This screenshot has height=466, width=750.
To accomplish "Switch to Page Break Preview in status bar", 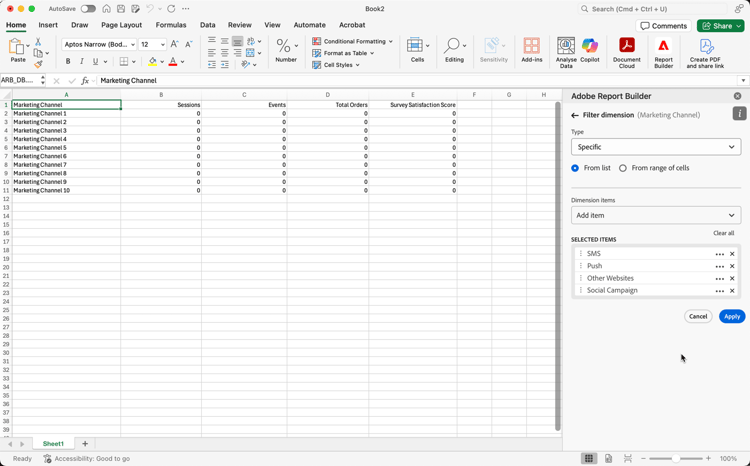I will coord(628,458).
